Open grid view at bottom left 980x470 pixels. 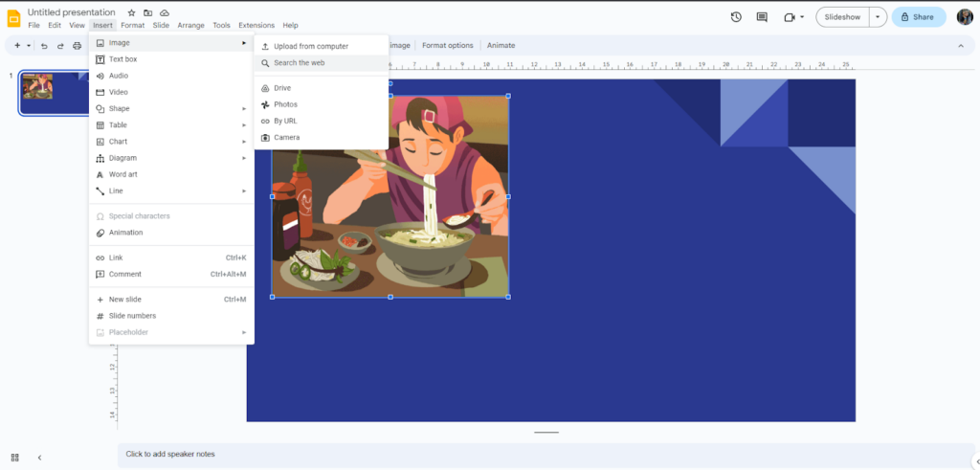pos(14,458)
